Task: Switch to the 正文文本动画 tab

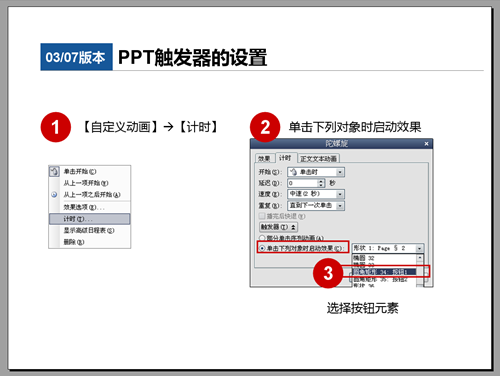Action: tap(318, 159)
